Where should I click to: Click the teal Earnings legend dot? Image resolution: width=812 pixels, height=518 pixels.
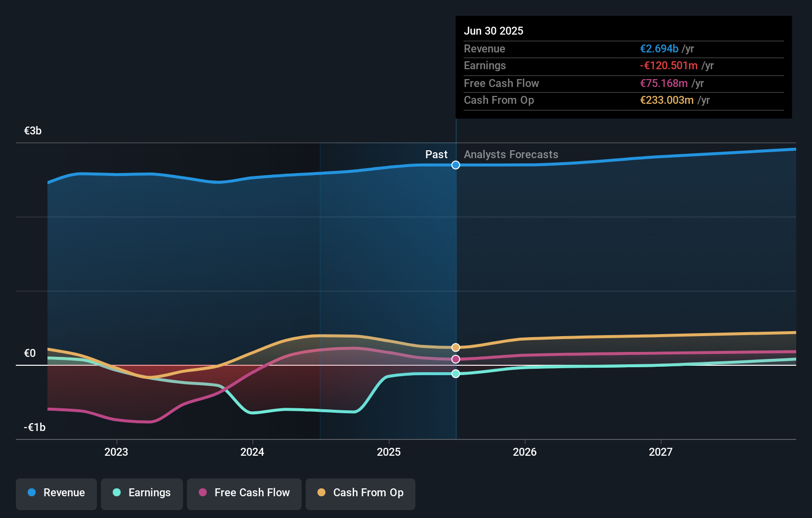(115, 493)
